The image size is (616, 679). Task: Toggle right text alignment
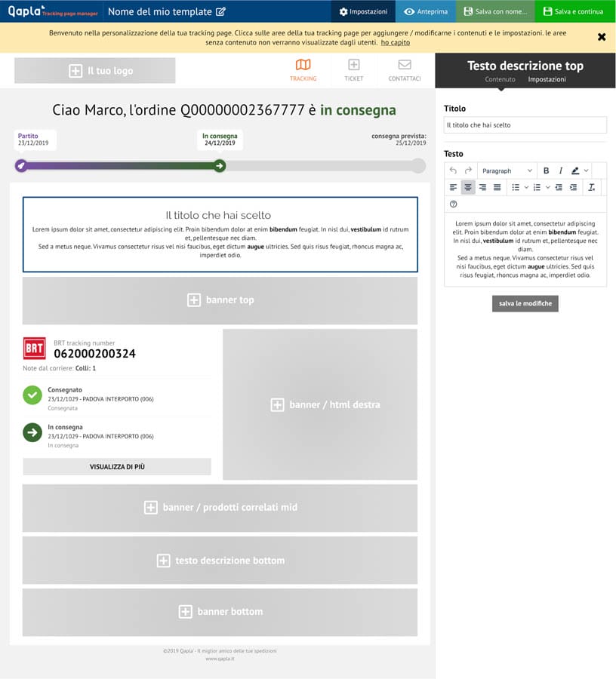pos(483,187)
